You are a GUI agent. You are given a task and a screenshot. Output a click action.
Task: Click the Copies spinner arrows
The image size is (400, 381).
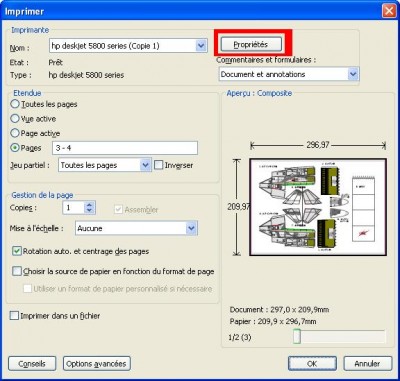coord(89,208)
